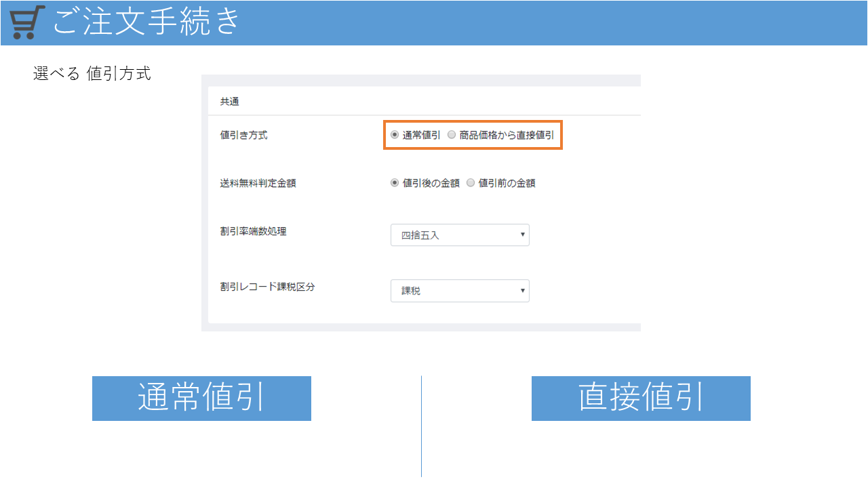Viewport: 868px width, 488px height.
Task: Click the large blue 通常値引 box
Action: click(x=201, y=399)
